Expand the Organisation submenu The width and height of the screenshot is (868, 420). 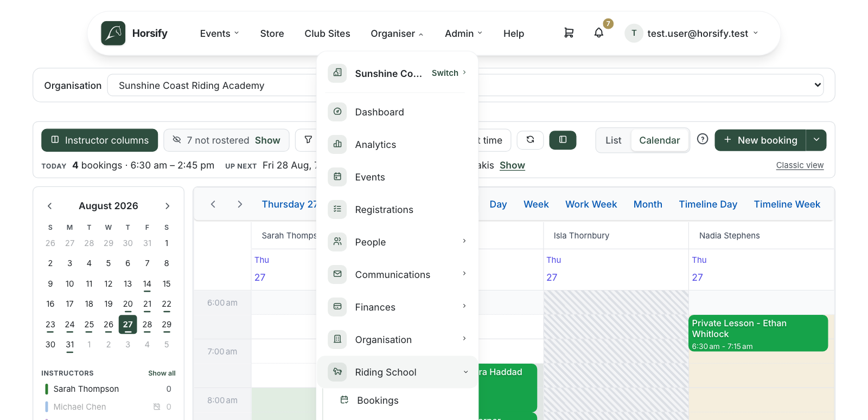(x=464, y=339)
